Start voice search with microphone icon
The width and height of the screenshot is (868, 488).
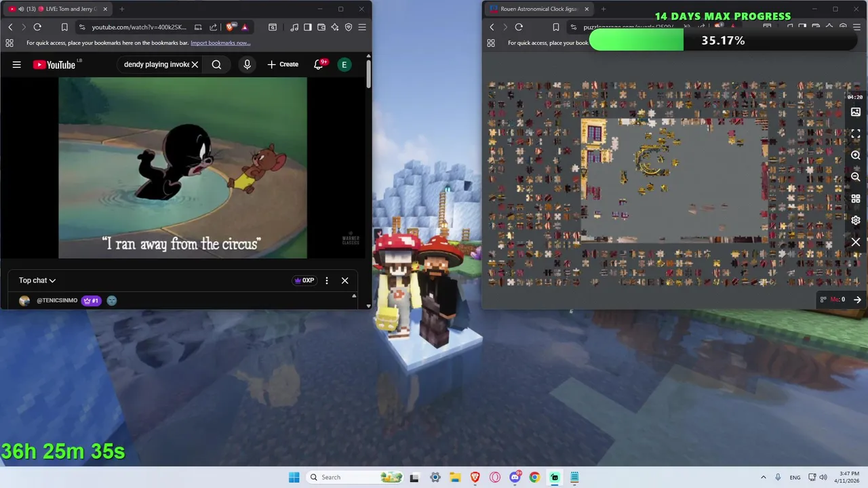tap(247, 64)
